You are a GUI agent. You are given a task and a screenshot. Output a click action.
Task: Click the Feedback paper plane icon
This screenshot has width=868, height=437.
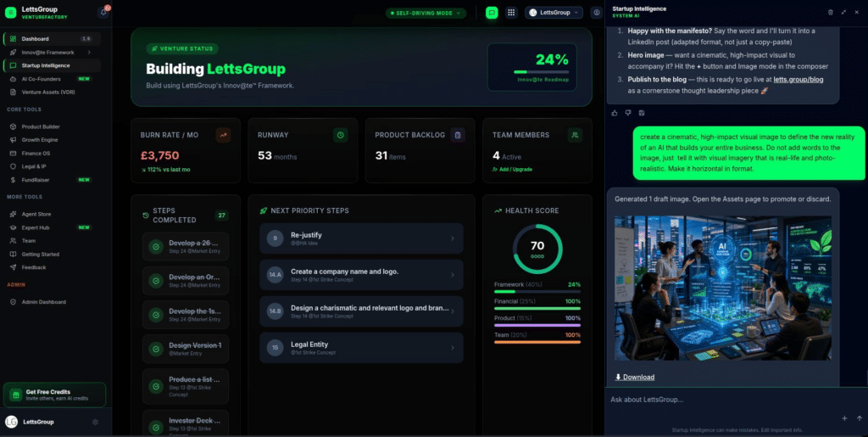[x=13, y=267]
